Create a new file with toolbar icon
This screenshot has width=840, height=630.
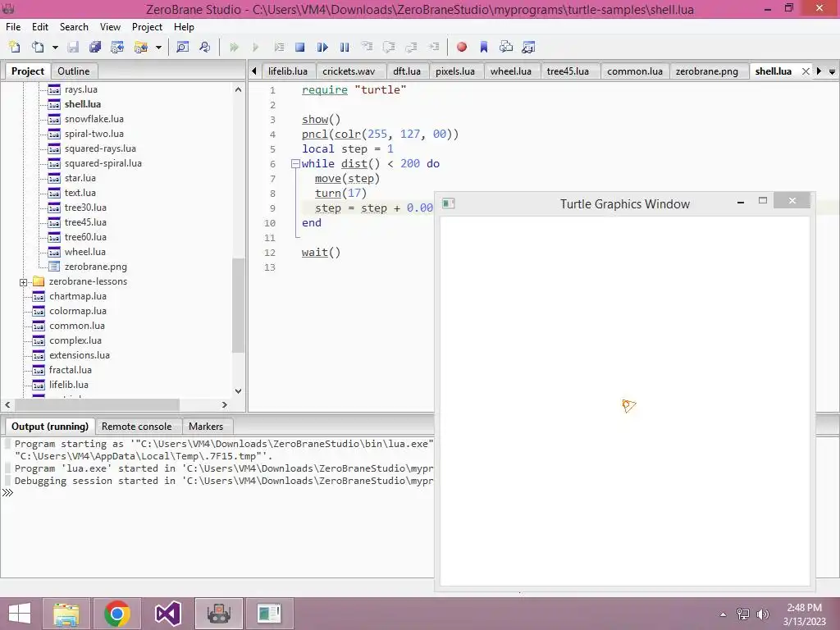[15, 47]
